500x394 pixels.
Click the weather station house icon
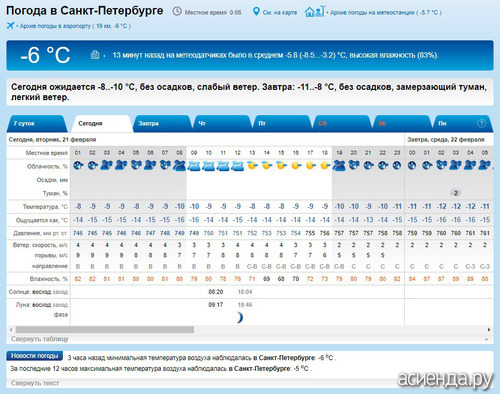click(315, 11)
